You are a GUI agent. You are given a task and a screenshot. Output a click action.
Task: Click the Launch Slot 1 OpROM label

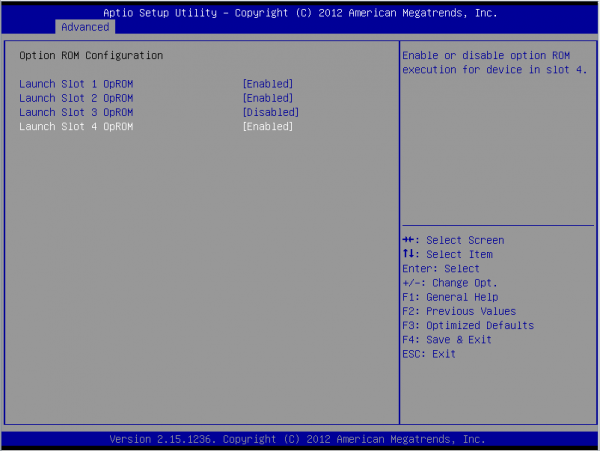pos(76,84)
